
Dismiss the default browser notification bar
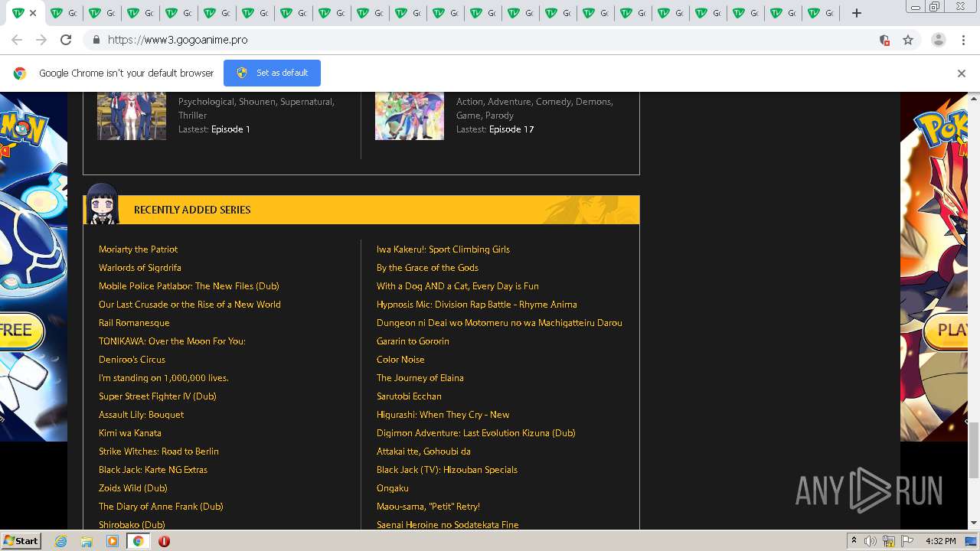pyautogui.click(x=962, y=73)
